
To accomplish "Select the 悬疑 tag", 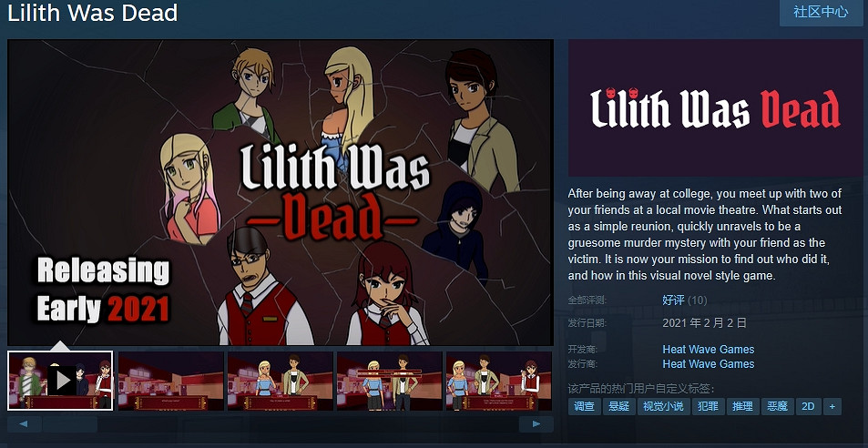I will 618,406.
